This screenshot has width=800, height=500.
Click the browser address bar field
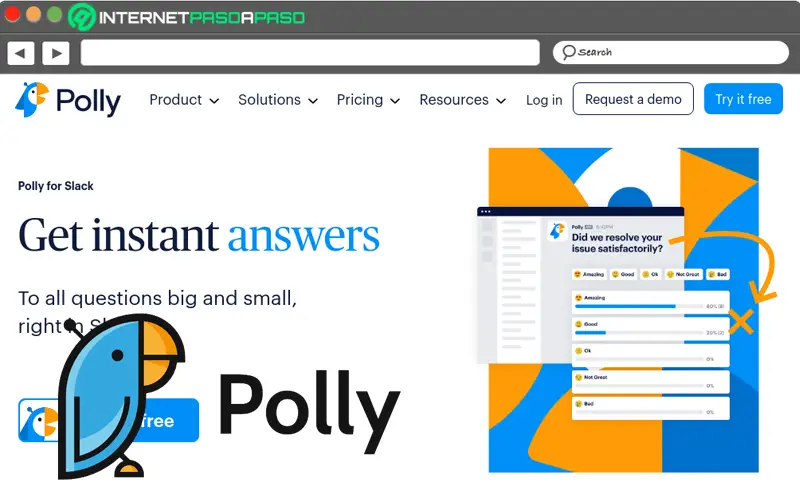[x=310, y=53]
